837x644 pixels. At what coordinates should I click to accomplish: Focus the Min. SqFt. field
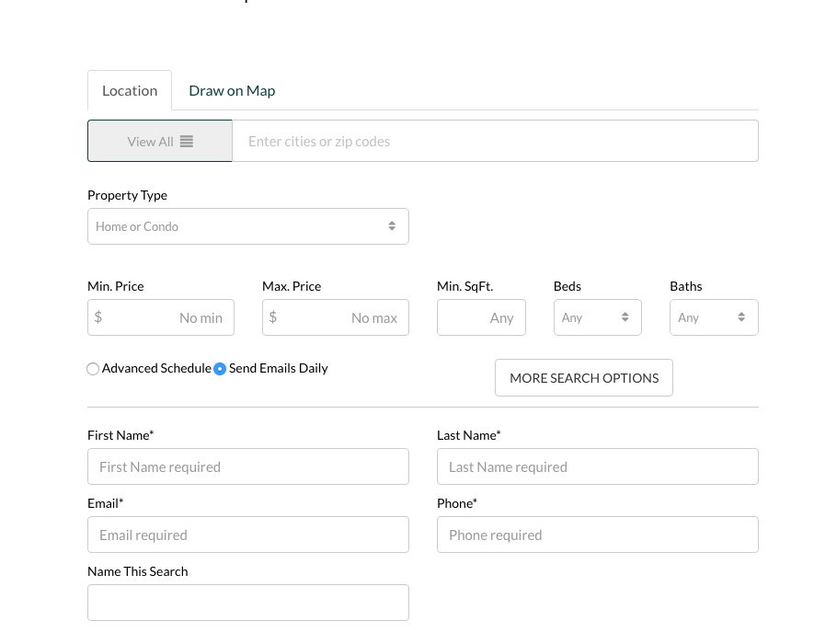tap(481, 317)
